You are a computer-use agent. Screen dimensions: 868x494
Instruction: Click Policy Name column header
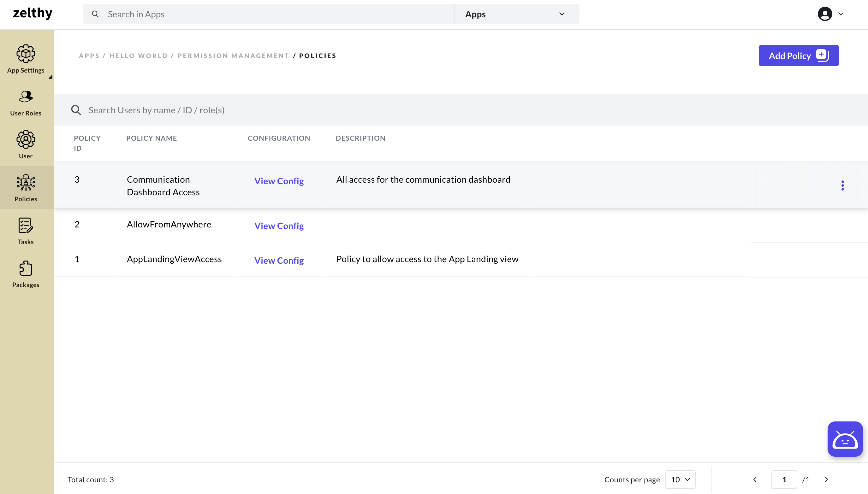tap(152, 138)
